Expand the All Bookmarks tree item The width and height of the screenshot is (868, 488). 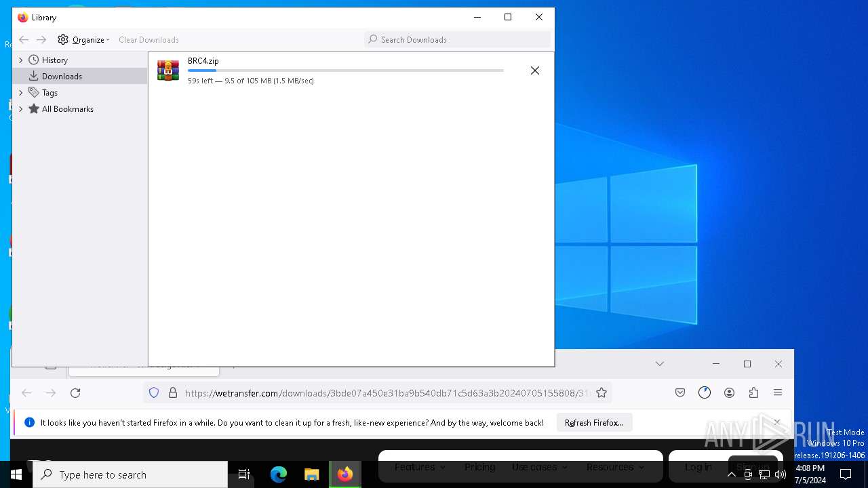point(21,109)
